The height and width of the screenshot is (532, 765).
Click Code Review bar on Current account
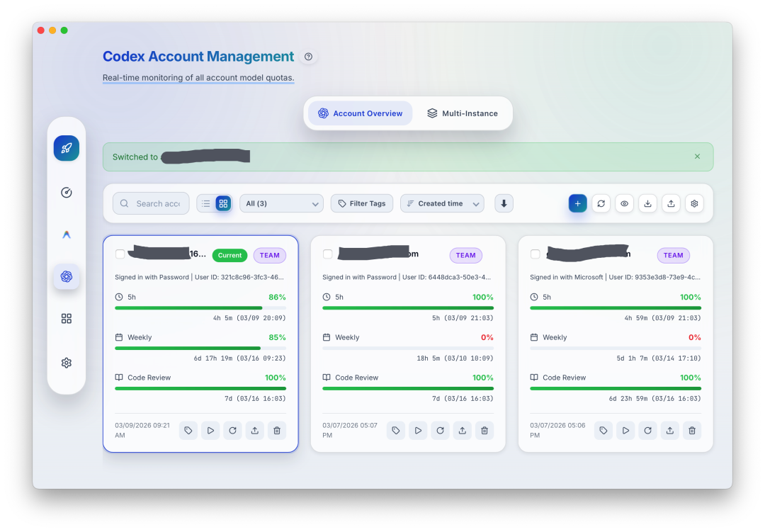coord(200,388)
